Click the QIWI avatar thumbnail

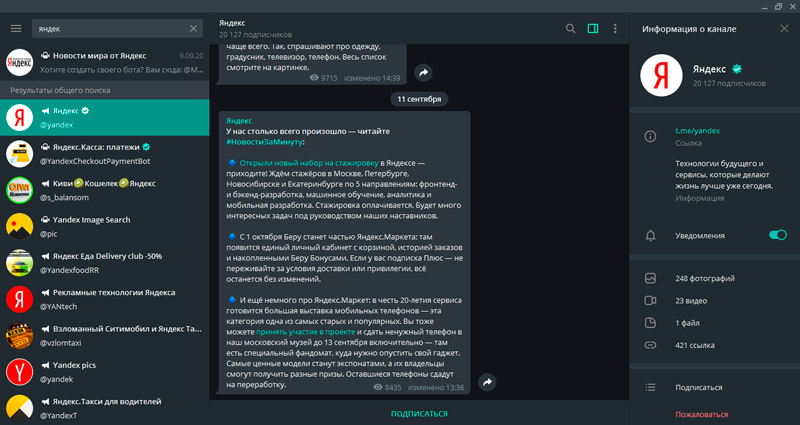coord(19,190)
